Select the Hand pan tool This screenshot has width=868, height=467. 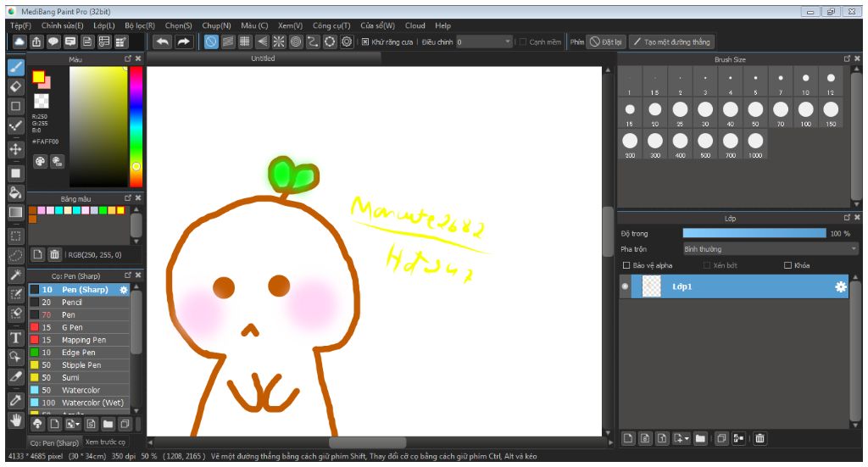click(15, 420)
